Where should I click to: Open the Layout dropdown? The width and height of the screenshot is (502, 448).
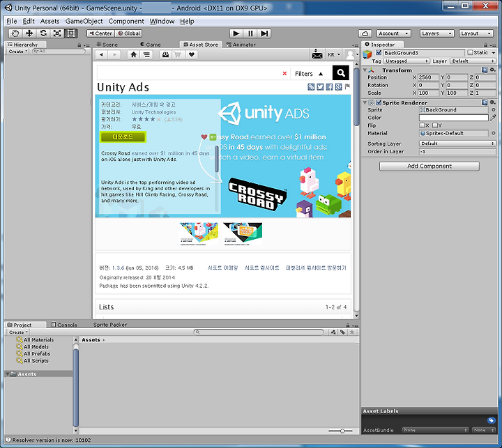tap(476, 33)
